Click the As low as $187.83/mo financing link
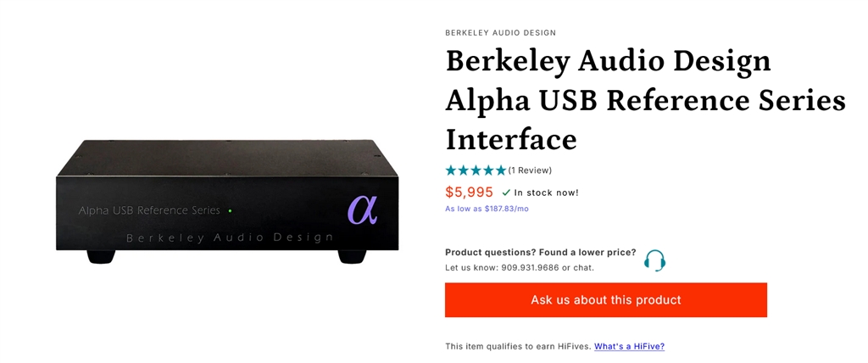Screen dimensions: 868x363 click(487, 209)
